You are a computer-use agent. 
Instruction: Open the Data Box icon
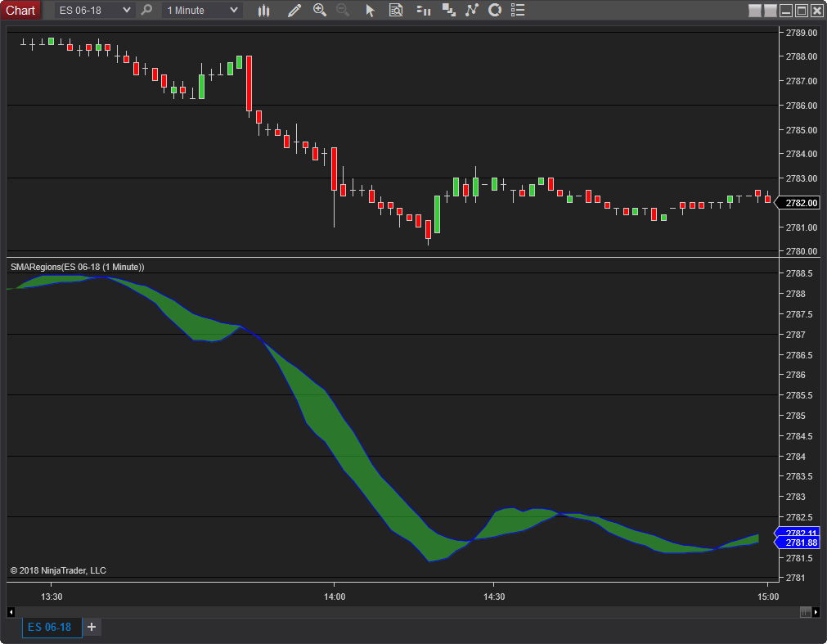click(x=396, y=10)
